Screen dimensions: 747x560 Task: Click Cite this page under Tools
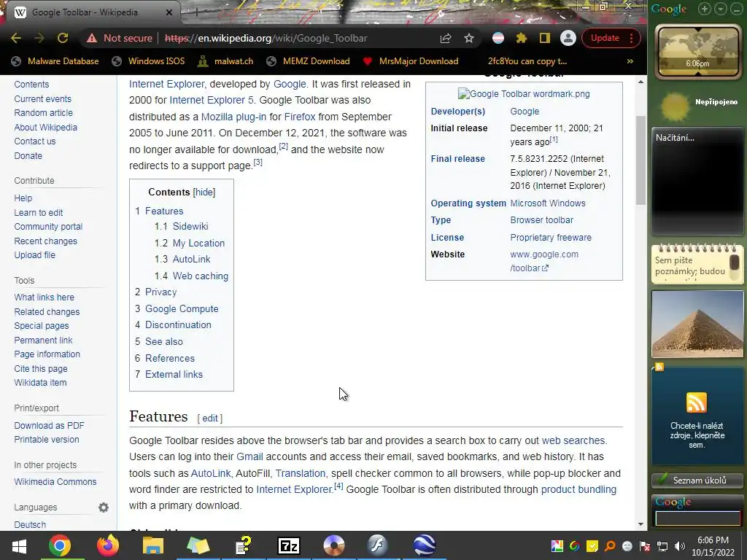click(41, 368)
